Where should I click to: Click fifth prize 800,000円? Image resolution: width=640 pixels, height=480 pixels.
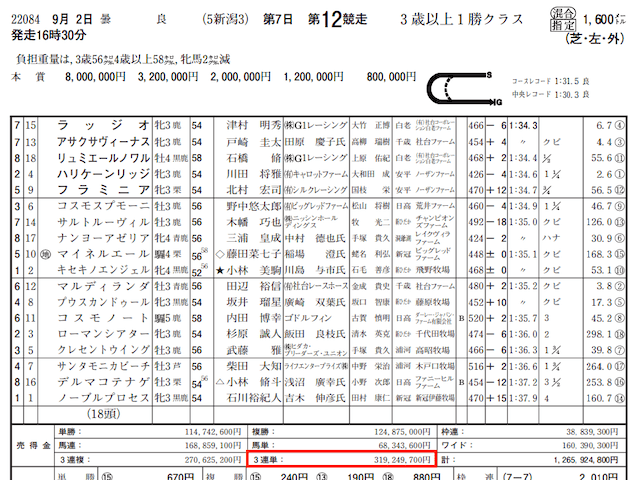pyautogui.click(x=391, y=77)
